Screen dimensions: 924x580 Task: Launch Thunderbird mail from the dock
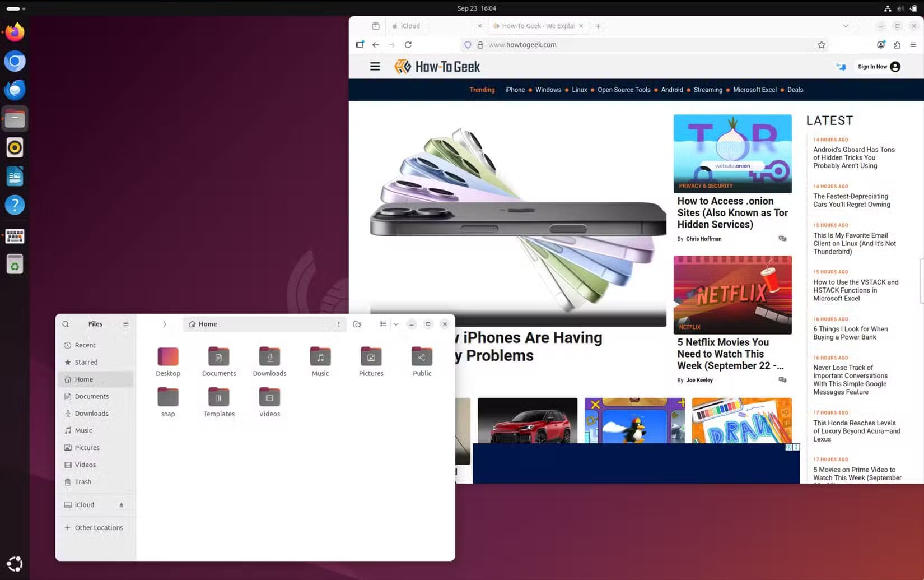pyautogui.click(x=15, y=90)
